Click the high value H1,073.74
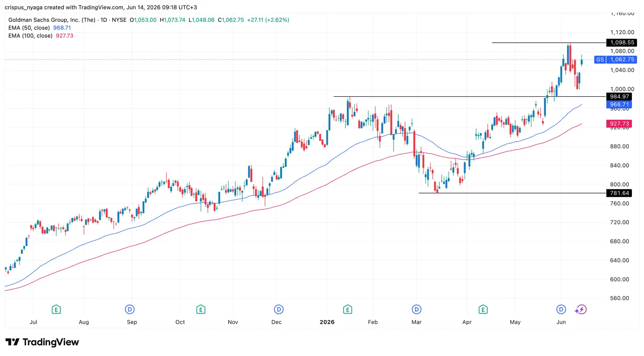Image resolution: width=644 pixels, height=356 pixels. (172, 20)
